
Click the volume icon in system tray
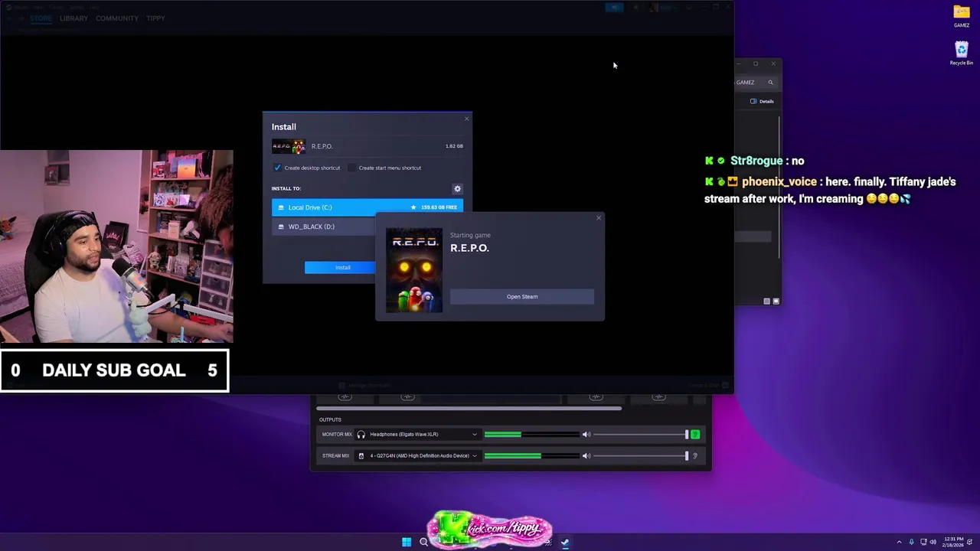933,543
